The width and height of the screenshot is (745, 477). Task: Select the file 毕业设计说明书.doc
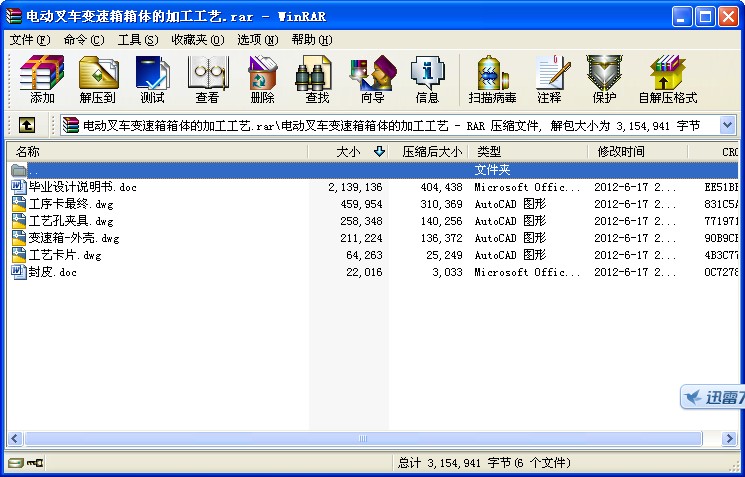coord(78,187)
